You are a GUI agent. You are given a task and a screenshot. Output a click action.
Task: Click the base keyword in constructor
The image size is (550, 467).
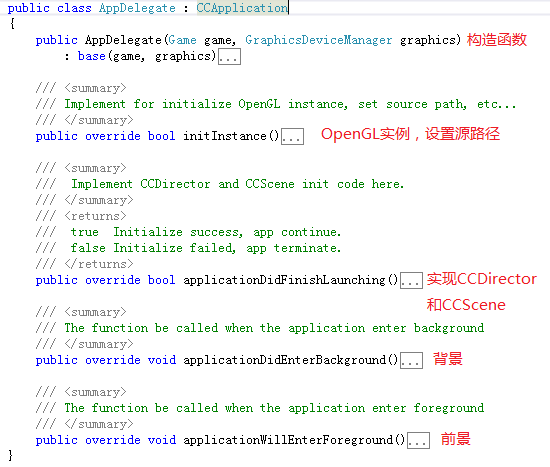click(92, 56)
